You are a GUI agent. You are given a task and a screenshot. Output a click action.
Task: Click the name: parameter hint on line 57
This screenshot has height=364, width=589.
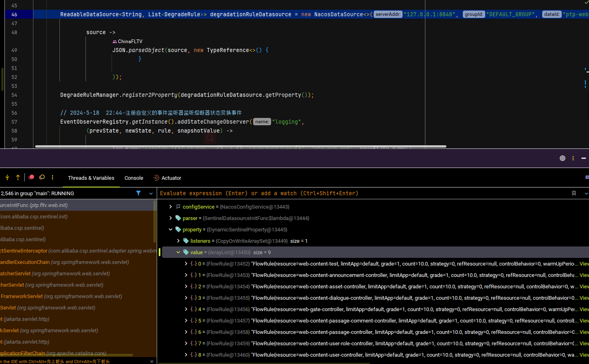262,122
